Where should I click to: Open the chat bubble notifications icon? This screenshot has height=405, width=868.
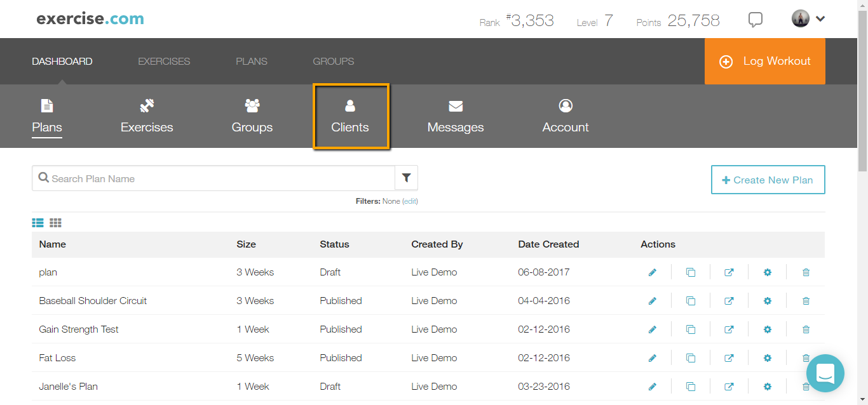755,20
